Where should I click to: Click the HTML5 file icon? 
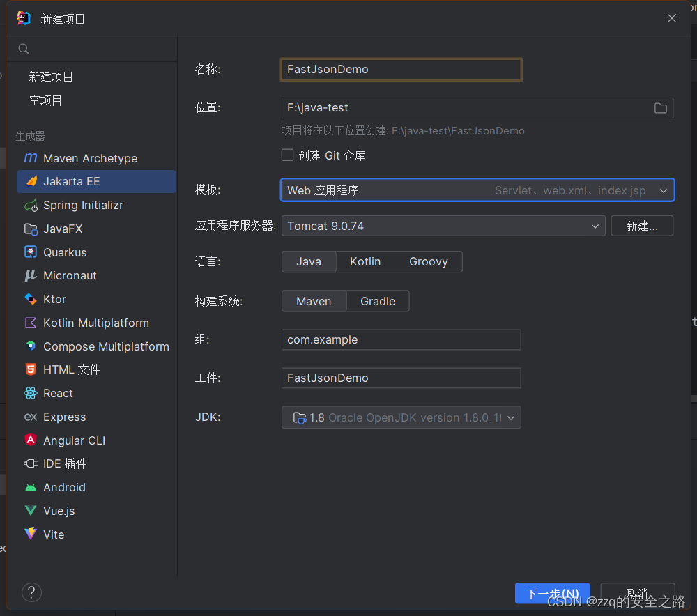[x=31, y=369]
